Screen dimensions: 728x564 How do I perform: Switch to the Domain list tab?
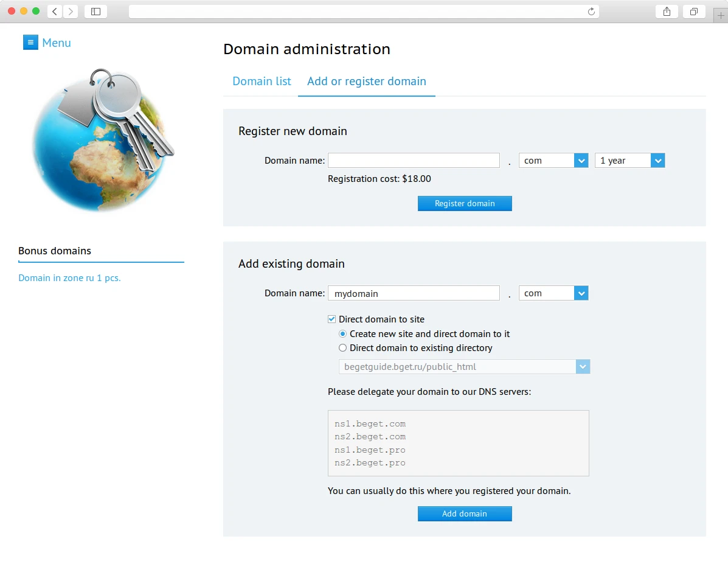pos(262,81)
